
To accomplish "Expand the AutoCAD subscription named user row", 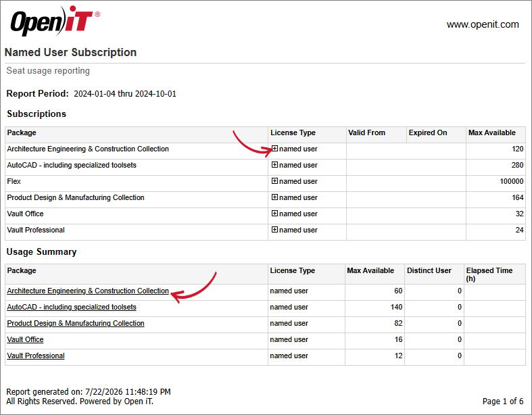I will 274,164.
